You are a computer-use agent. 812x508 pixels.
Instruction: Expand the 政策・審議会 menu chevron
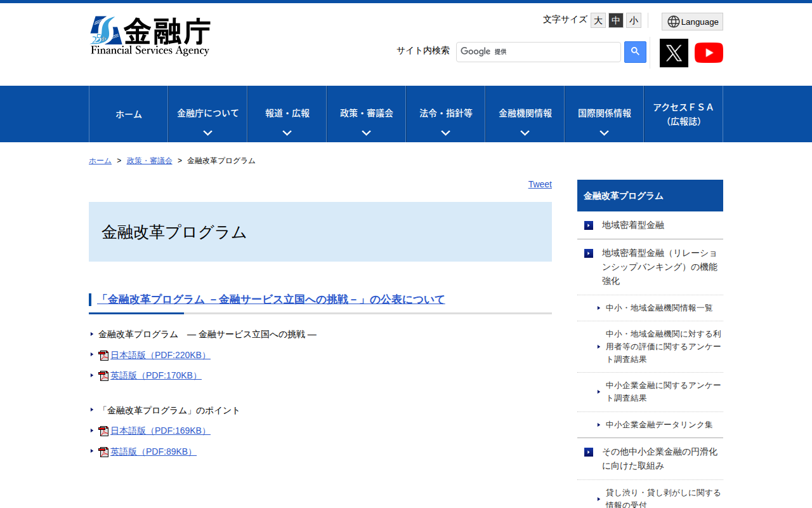(366, 133)
